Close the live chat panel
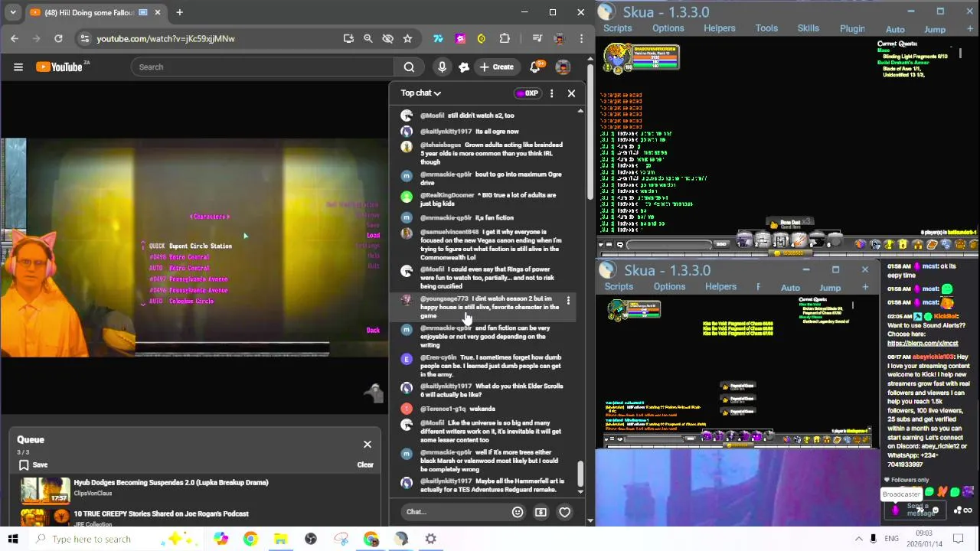Image resolution: width=980 pixels, height=551 pixels. [x=571, y=93]
